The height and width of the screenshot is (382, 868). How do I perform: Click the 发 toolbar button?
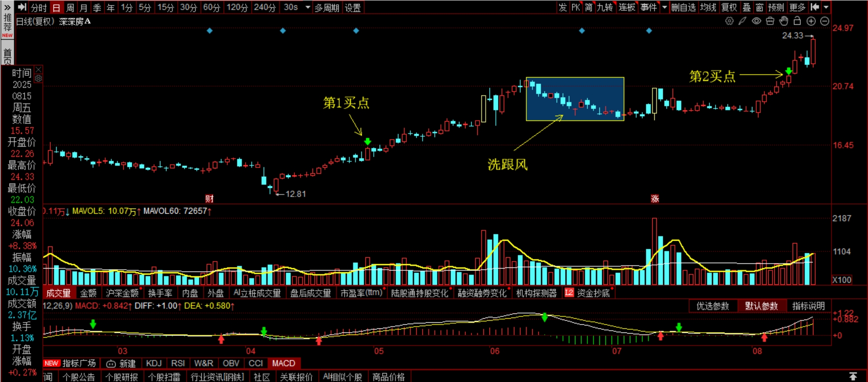(562, 7)
